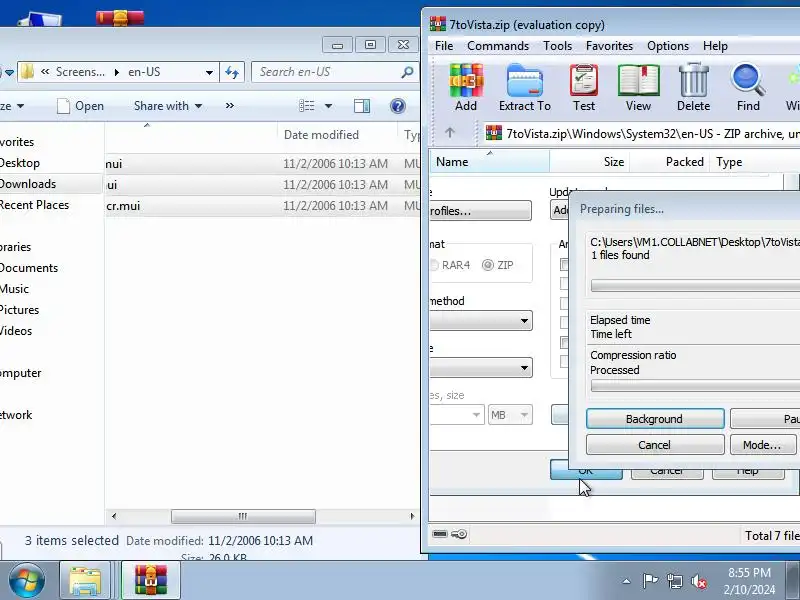The height and width of the screenshot is (600, 800).
Task: Open the Share with dropdown
Action: coord(168,106)
